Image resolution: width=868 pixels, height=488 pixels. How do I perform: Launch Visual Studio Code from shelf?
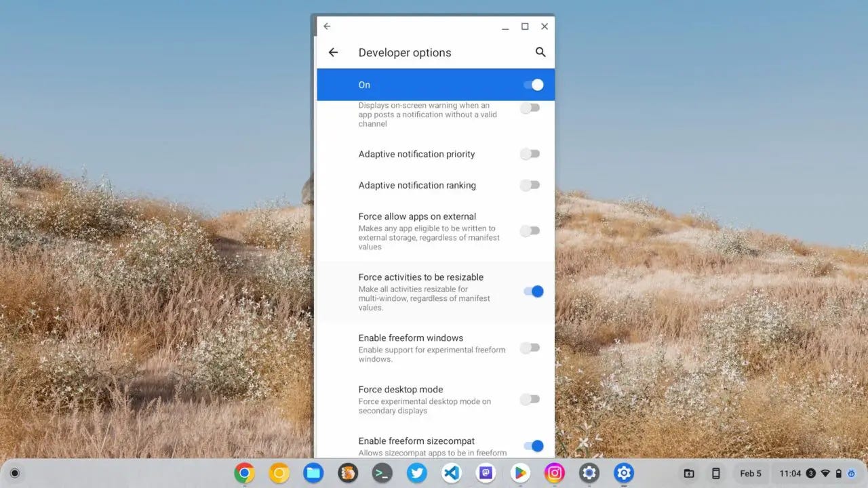tap(452, 473)
